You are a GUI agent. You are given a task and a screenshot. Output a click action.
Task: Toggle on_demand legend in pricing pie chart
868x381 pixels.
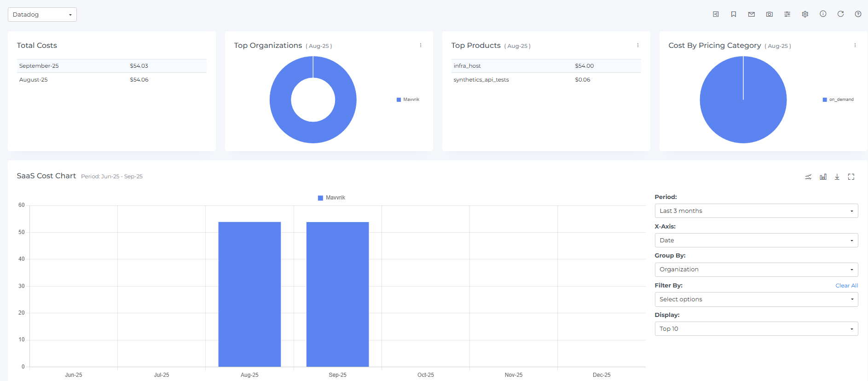click(x=838, y=100)
